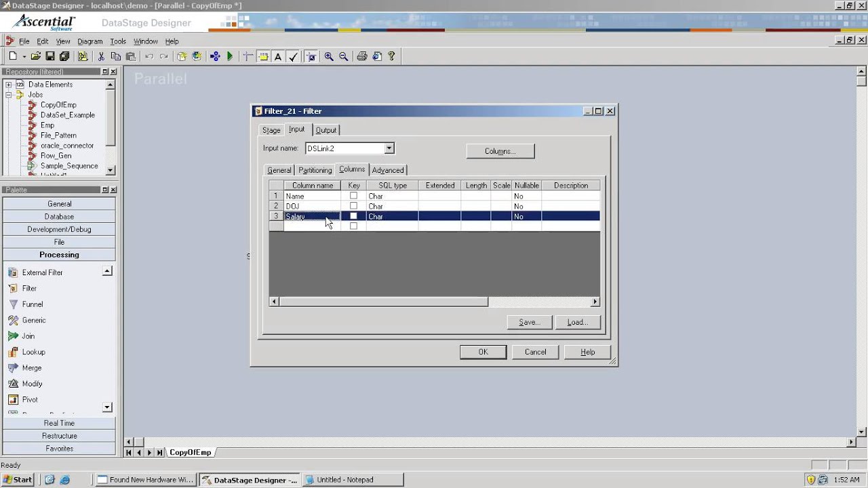Open the Tools menu
Image resolution: width=868 pixels, height=488 pixels.
118,41
